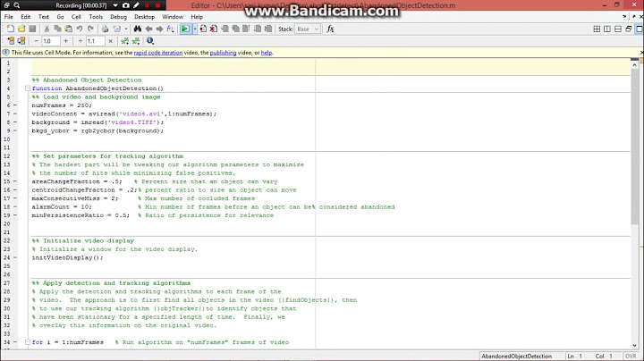This screenshot has width=644, height=361.
Task: Cut selection with the scissors icon
Action: pyautogui.click(x=47, y=29)
